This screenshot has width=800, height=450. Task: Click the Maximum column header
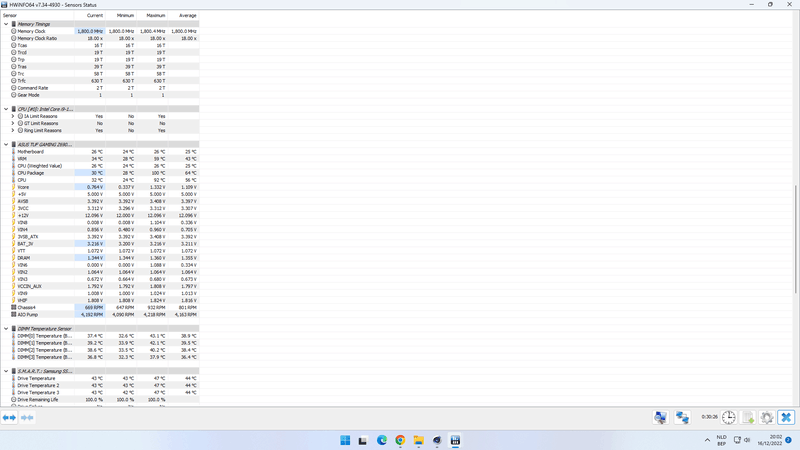tap(152, 15)
